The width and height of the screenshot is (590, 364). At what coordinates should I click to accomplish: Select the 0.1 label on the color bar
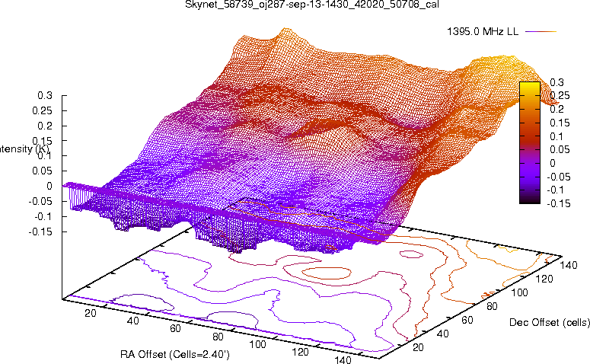pyautogui.click(x=557, y=136)
